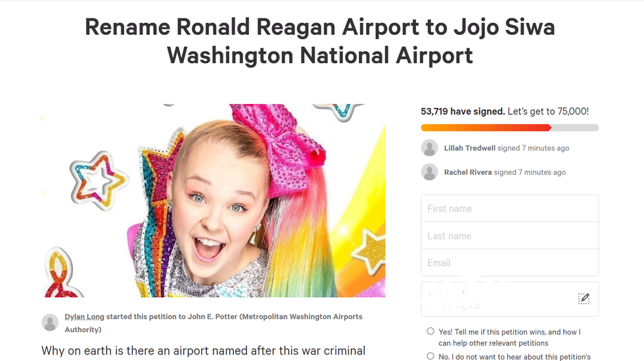Viewport: 644px width, 361px height.
Task: Click the edit location pencil icon
Action: (x=584, y=299)
